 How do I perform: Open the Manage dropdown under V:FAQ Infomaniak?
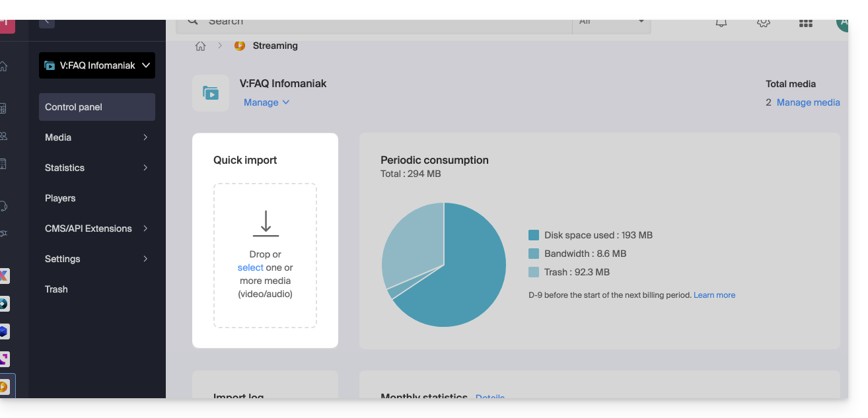(266, 102)
